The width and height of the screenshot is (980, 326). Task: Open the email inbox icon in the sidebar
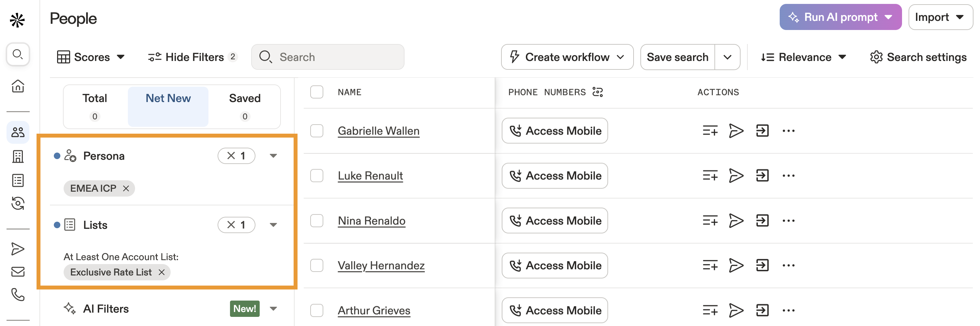(x=18, y=271)
